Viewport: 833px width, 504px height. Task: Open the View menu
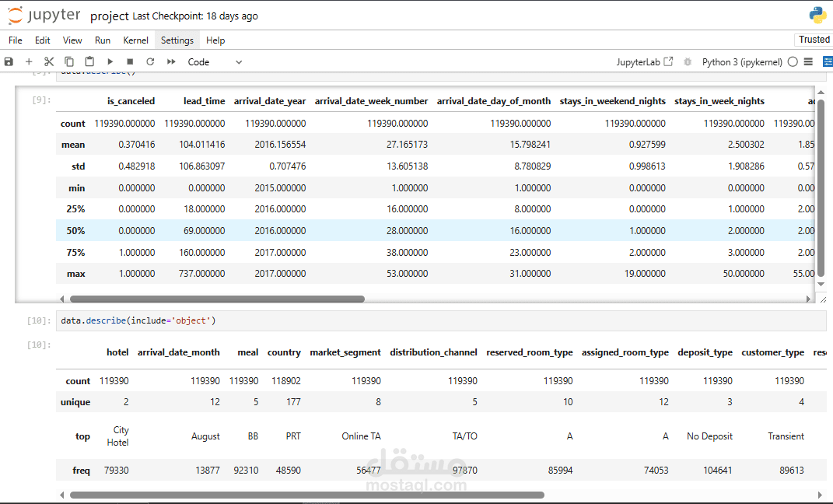point(72,40)
